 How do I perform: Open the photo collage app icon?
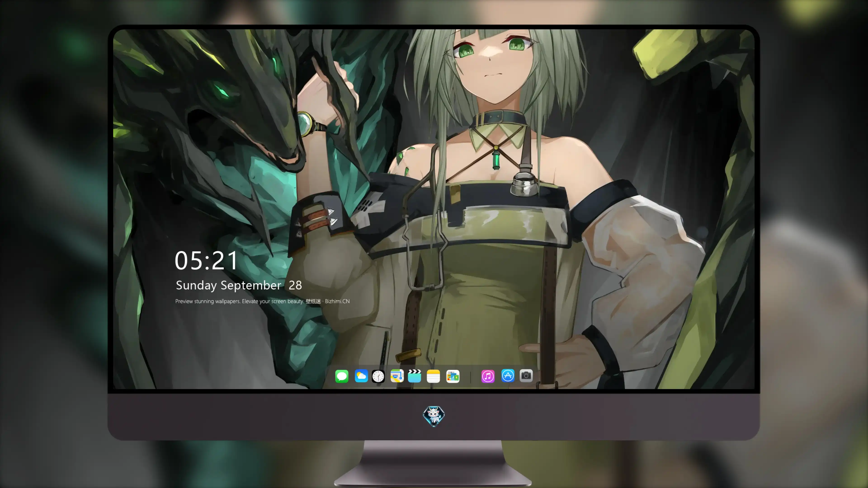[x=453, y=376]
